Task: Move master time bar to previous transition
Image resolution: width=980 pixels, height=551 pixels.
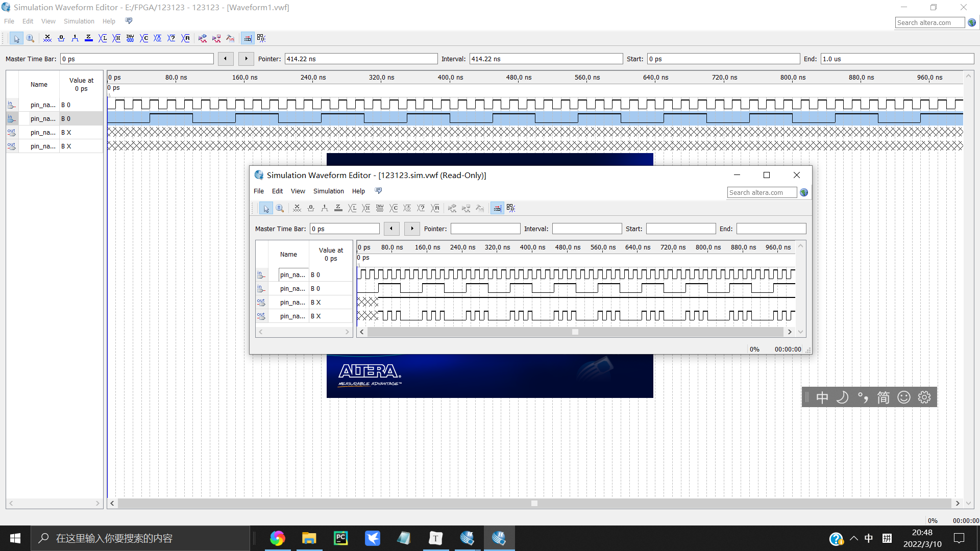Action: pos(226,59)
